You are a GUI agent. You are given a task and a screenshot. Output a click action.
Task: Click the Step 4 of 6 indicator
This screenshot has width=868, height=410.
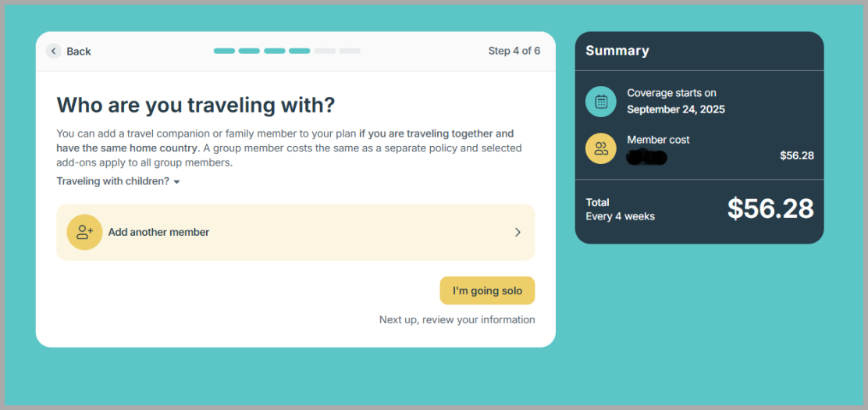pos(514,51)
